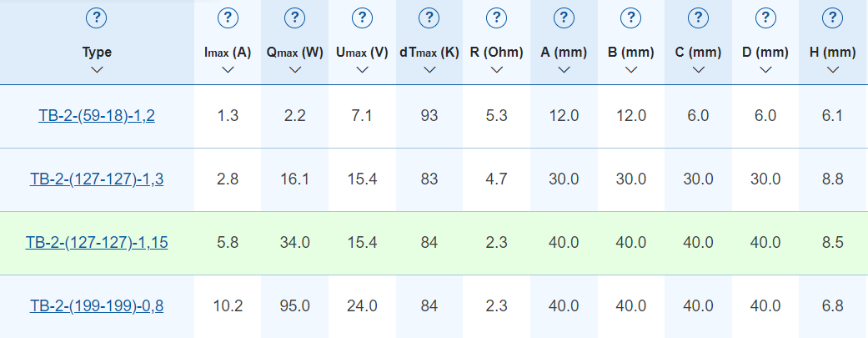Show help for Qmax (W) column

point(295,18)
